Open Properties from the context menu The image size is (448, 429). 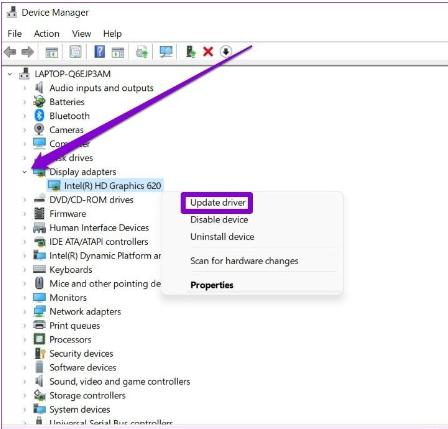coord(212,285)
